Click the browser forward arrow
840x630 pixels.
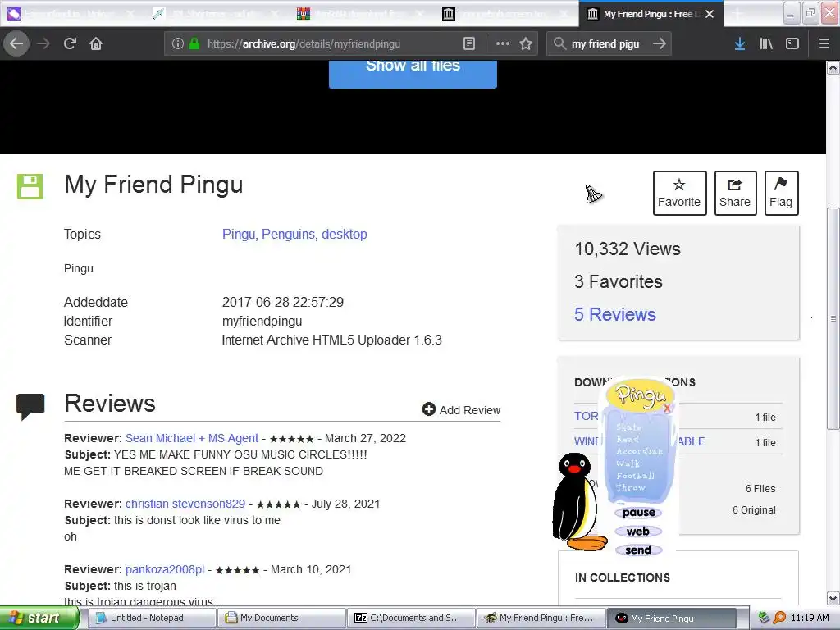(x=43, y=43)
